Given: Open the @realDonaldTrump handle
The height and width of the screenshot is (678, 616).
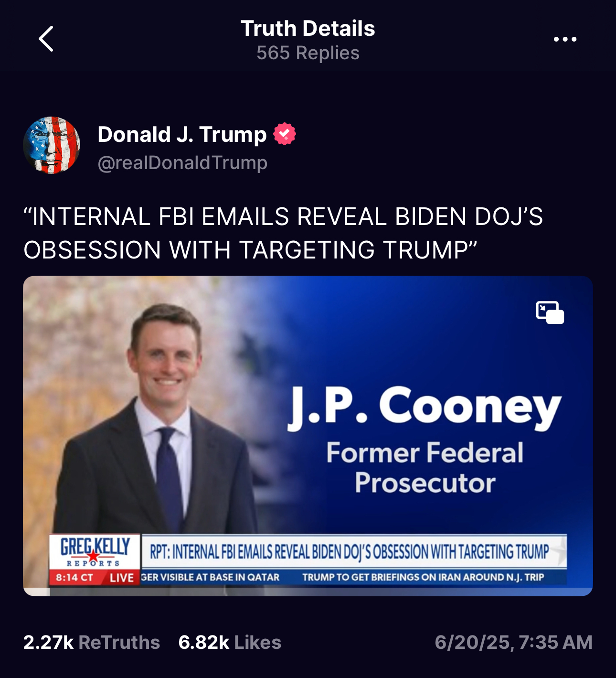Looking at the screenshot, I should tap(182, 163).
